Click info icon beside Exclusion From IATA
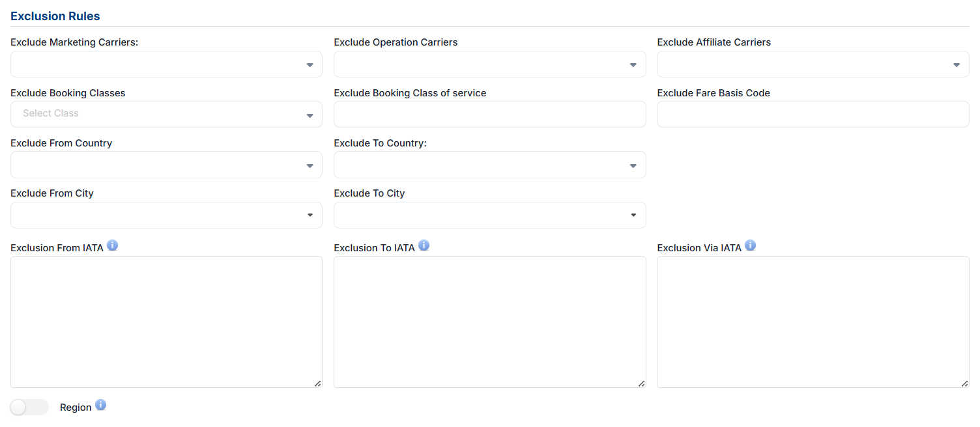Viewport: 980px width, 427px height. (x=112, y=245)
